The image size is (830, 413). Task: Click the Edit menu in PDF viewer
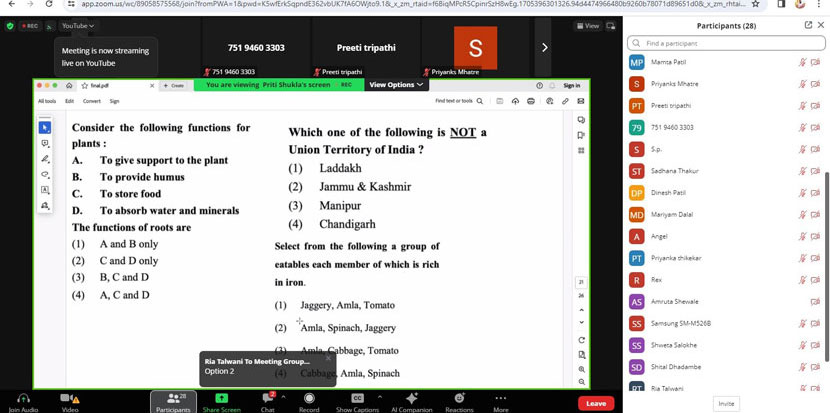pos(69,101)
